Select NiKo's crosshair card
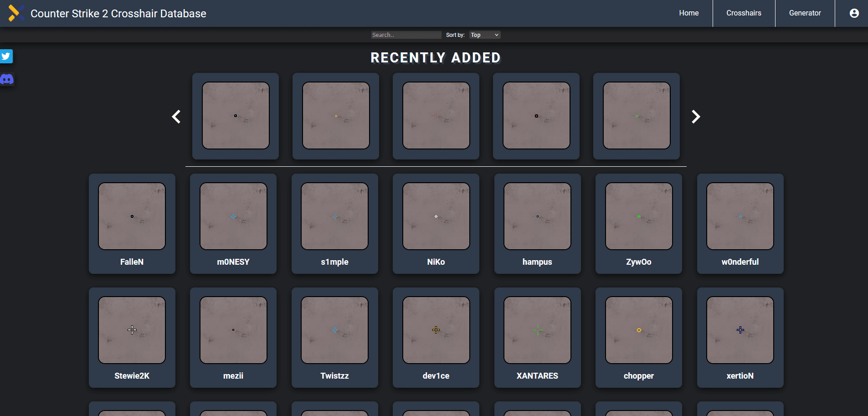Screen dimensions: 868x416 point(436,224)
